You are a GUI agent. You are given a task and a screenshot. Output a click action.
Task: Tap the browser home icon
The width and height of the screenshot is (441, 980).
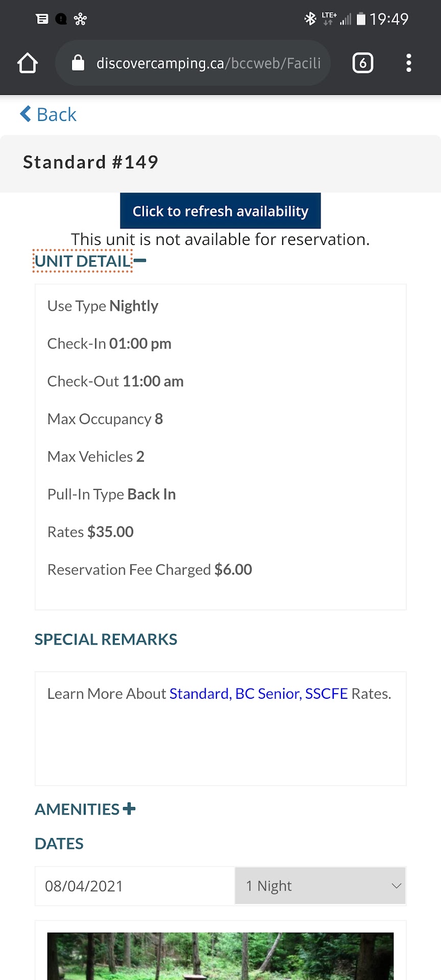[x=28, y=63]
